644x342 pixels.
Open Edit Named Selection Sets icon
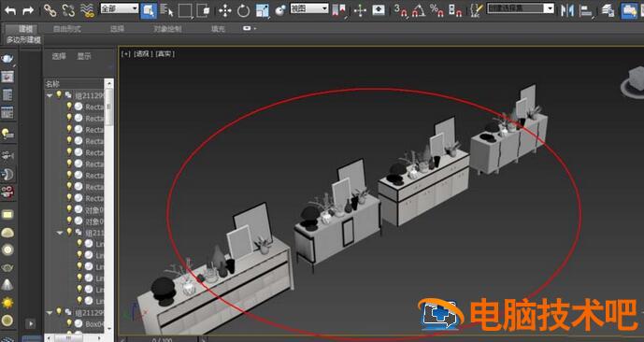(x=477, y=10)
